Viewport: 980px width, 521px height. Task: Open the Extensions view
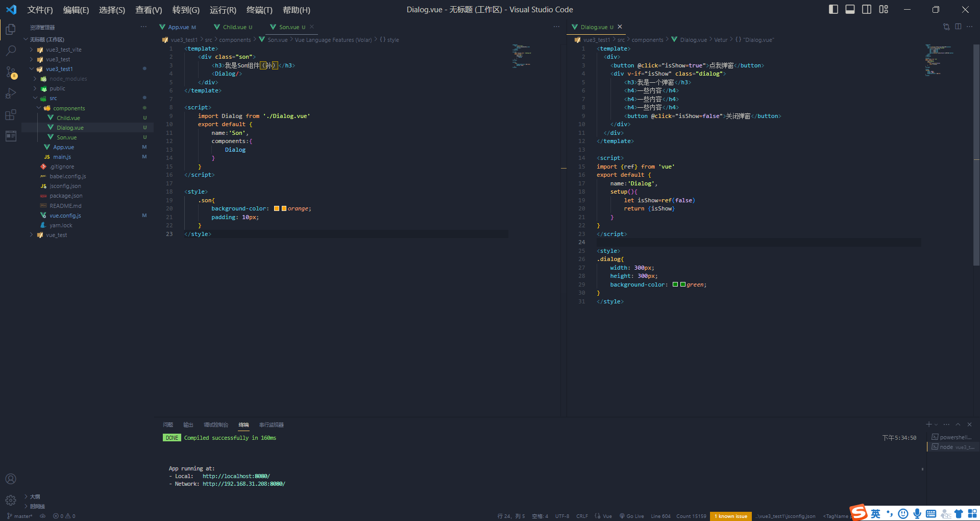[x=11, y=115]
